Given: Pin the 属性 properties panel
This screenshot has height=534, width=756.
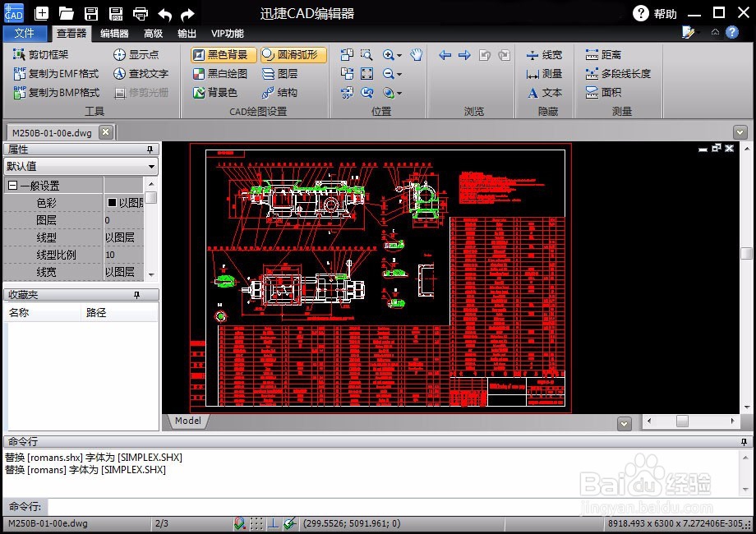Looking at the screenshot, I should tap(150, 150).
